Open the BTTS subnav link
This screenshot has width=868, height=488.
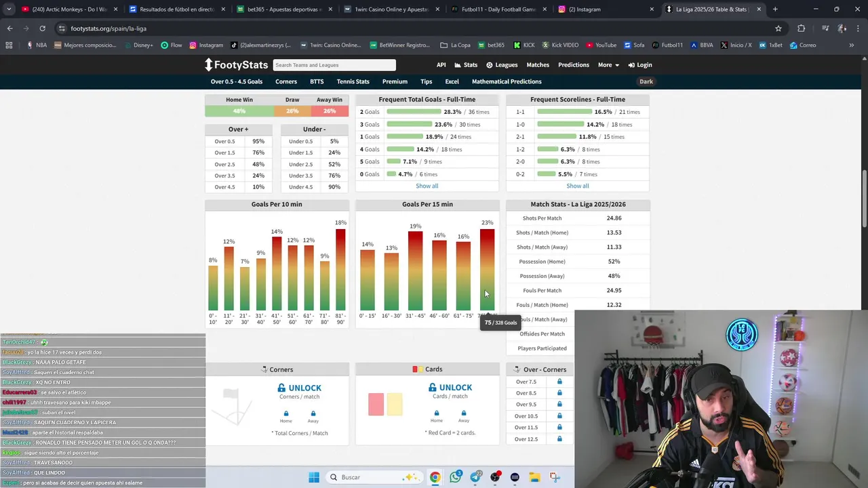[x=317, y=81]
